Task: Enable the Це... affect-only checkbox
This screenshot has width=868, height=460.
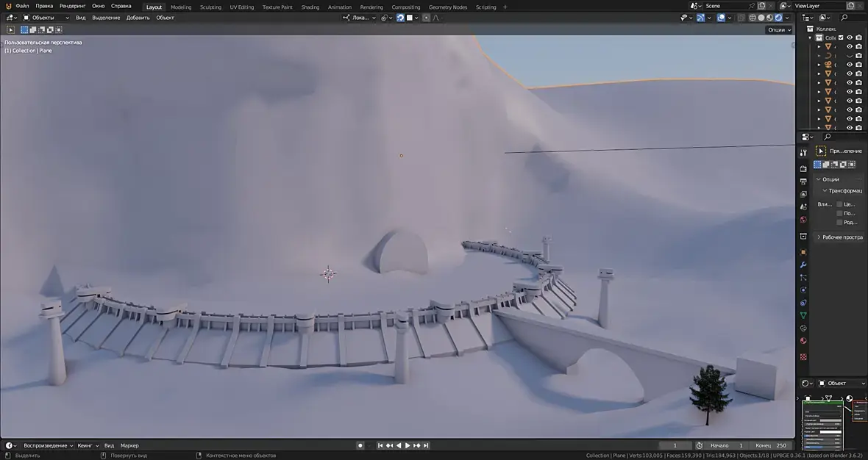Action: point(839,204)
